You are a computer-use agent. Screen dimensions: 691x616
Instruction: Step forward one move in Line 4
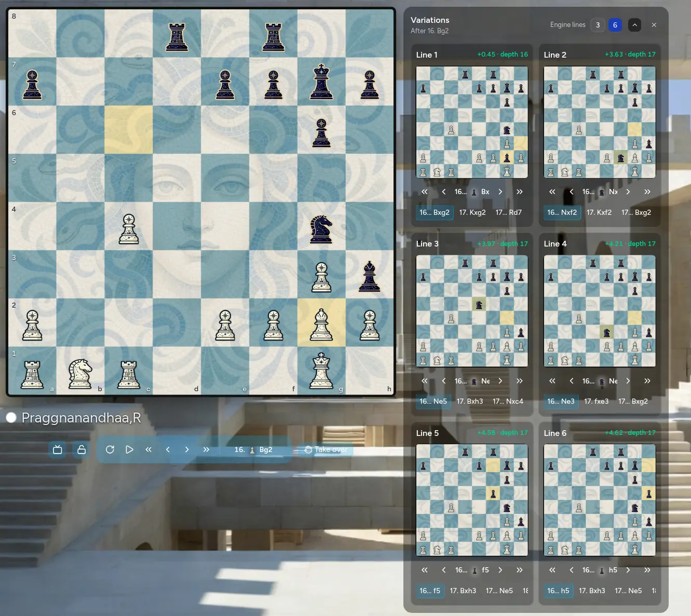pos(628,381)
